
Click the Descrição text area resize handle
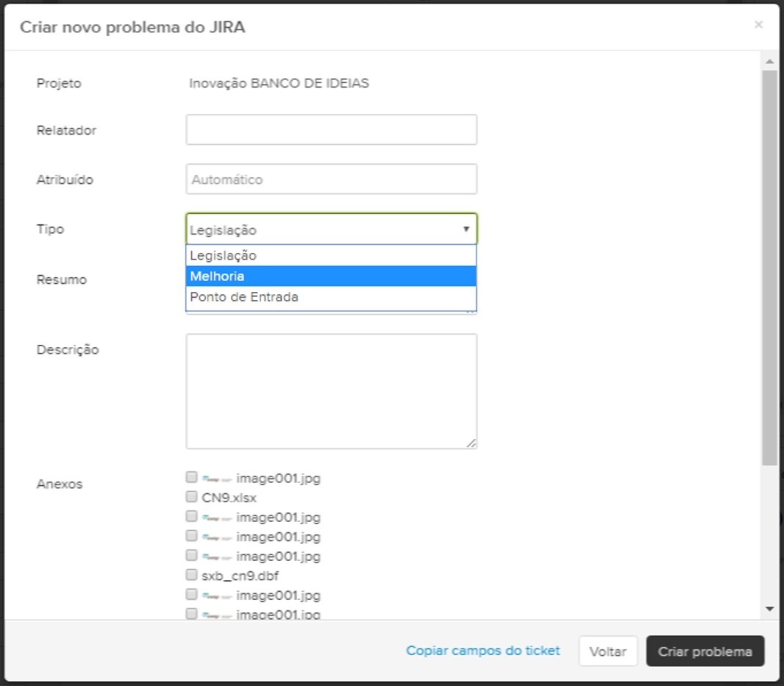pyautogui.click(x=471, y=443)
